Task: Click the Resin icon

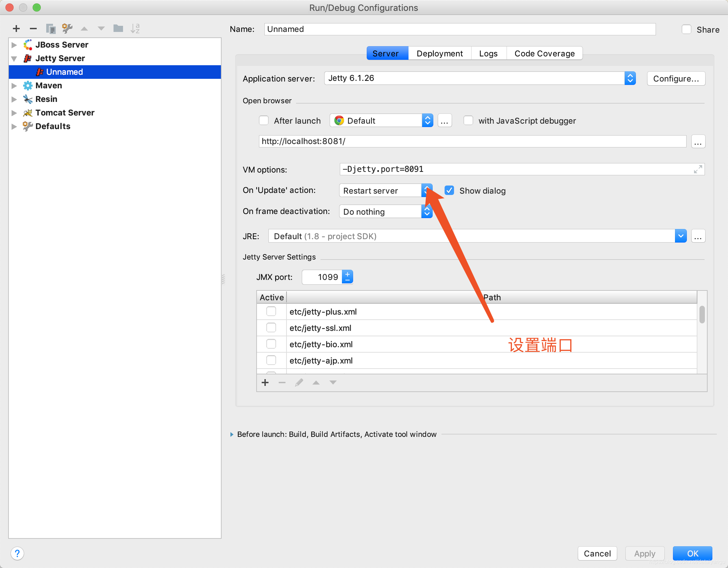Action: (x=28, y=99)
